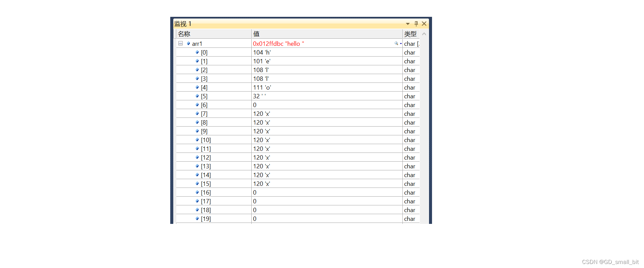Click the char type in row [0]
Viewport: 644px width, 268px height.
pyautogui.click(x=410, y=53)
